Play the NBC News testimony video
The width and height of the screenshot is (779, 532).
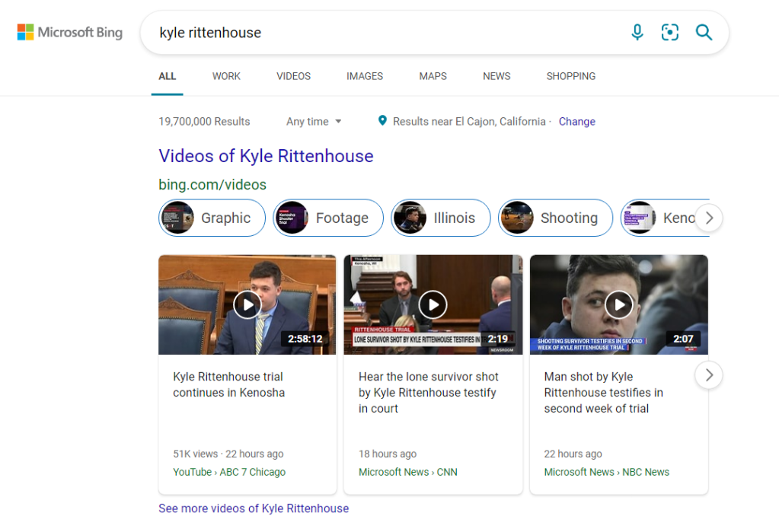618,304
